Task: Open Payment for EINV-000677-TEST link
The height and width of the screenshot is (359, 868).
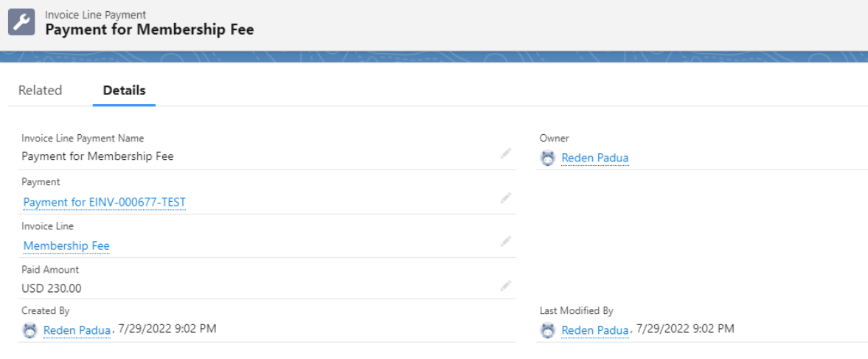Action: [105, 202]
